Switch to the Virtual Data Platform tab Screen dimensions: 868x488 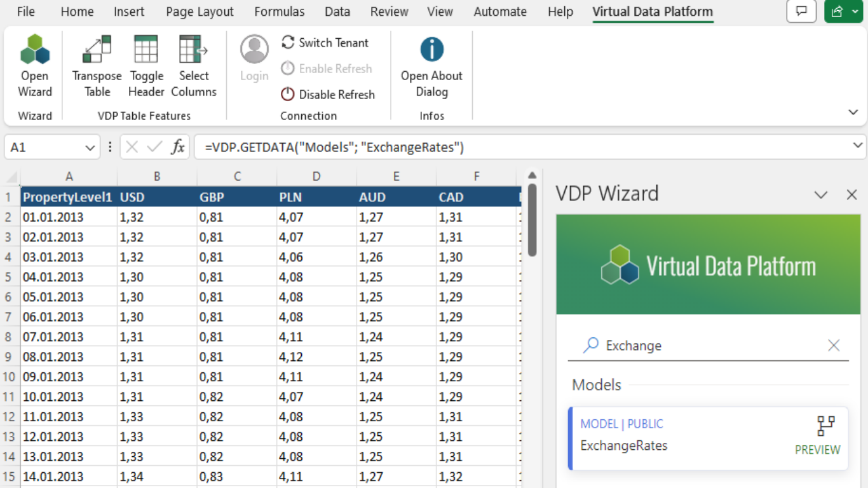(x=653, y=11)
